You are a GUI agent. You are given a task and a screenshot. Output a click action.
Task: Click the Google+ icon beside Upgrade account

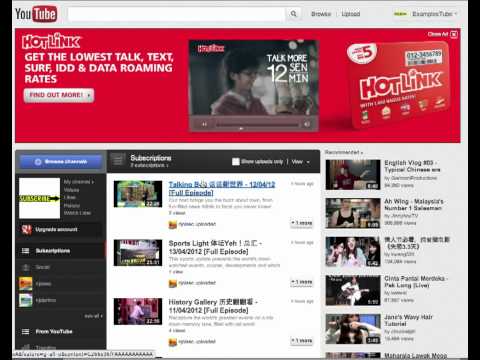(x=26, y=229)
